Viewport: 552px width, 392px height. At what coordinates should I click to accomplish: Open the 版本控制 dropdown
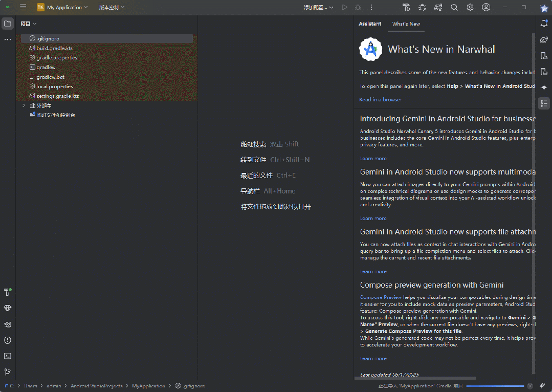pos(112,7)
